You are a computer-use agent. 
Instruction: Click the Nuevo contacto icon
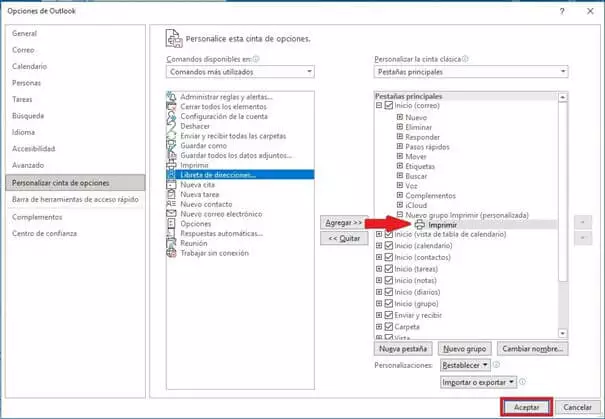tap(171, 204)
